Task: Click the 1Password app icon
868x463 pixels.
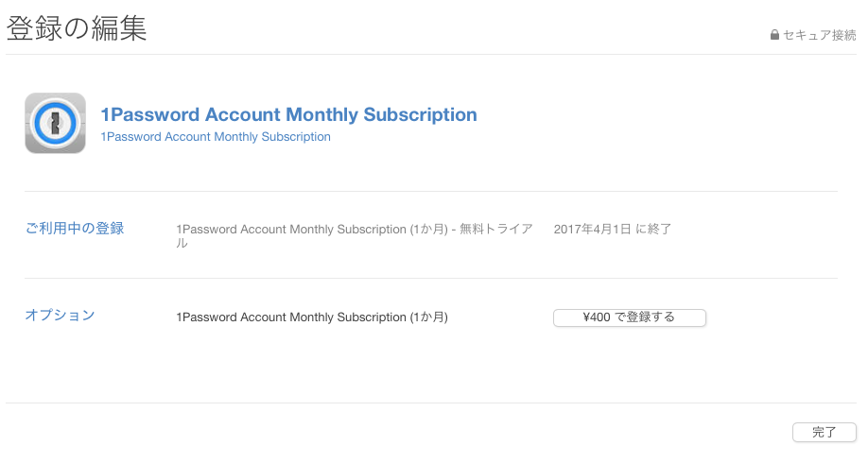Action: (56, 123)
